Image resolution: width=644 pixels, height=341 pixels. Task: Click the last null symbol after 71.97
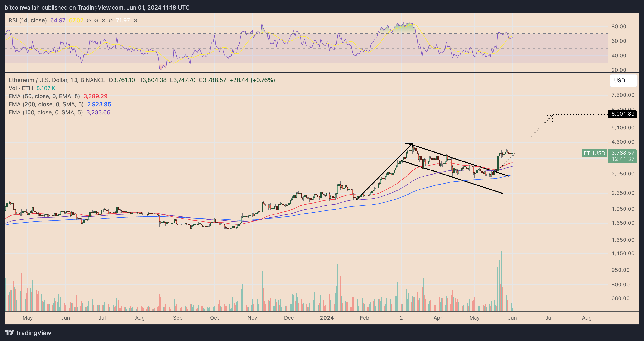click(x=135, y=20)
